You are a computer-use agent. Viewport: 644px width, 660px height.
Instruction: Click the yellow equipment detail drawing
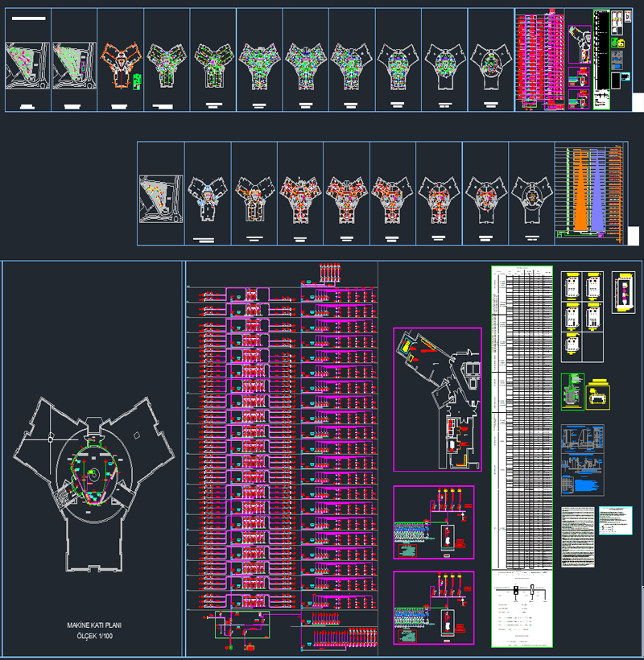point(597,394)
